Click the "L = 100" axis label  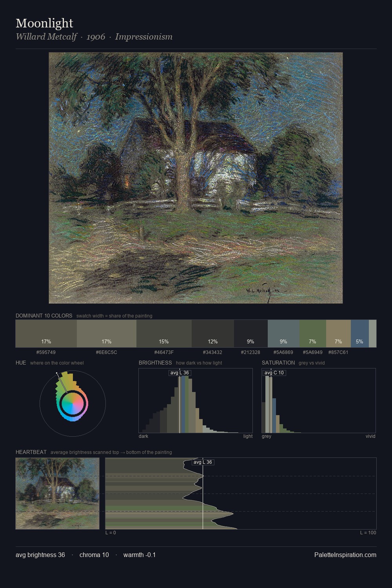coord(368,533)
